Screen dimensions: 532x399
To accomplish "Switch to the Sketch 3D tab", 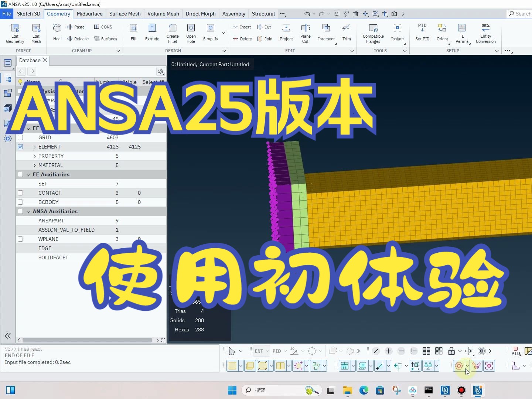I will 28,14.
